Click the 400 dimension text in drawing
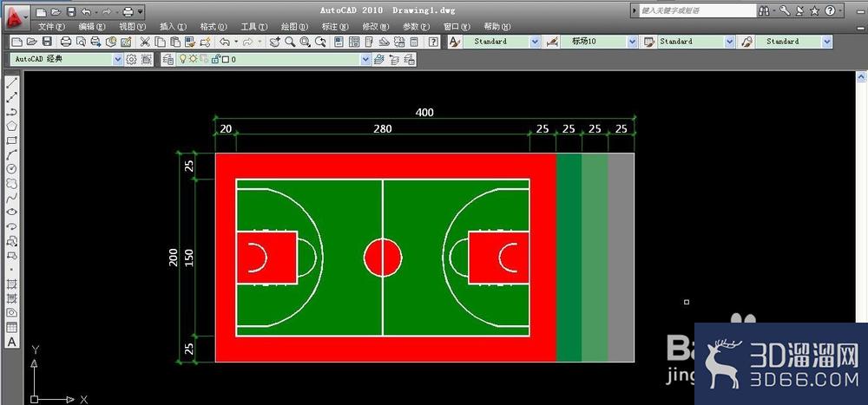The width and height of the screenshot is (868, 405). pos(424,113)
